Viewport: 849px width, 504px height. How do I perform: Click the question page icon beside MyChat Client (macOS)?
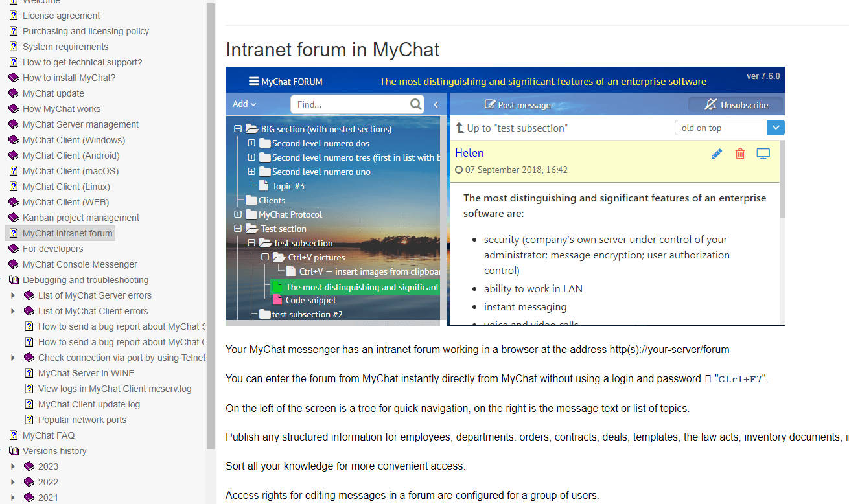point(14,171)
